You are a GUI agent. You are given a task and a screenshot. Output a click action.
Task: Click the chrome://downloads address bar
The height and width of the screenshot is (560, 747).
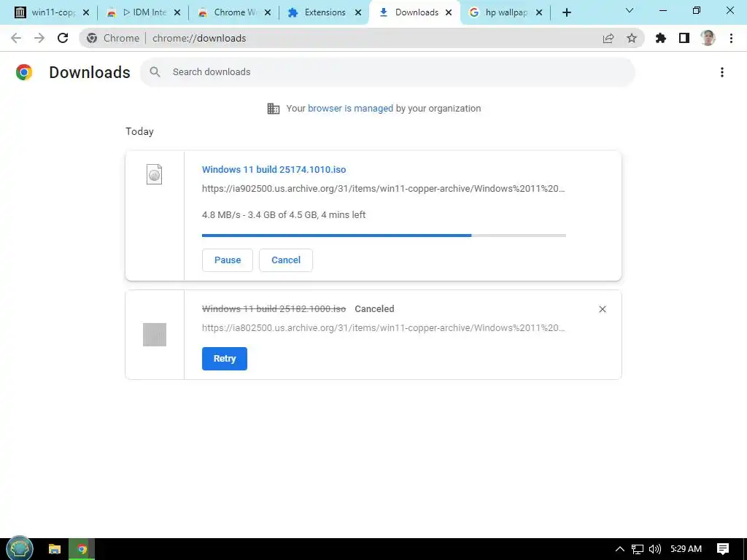pos(362,38)
